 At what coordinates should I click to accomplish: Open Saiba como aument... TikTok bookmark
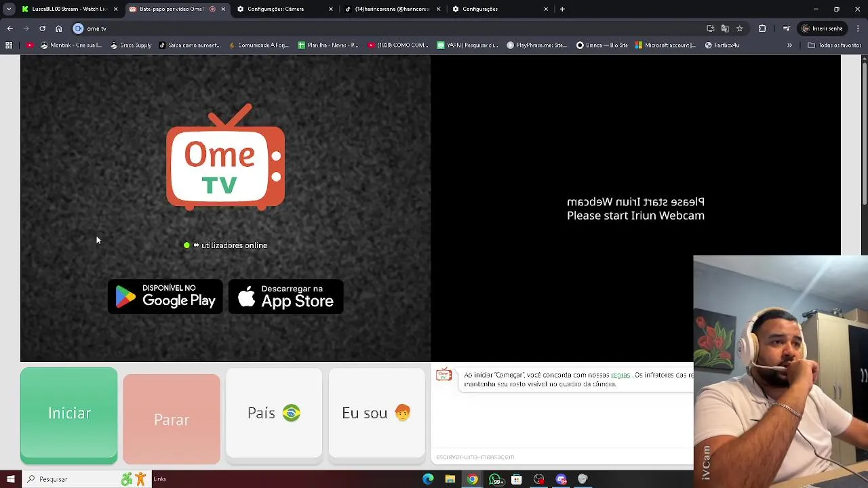[x=189, y=45]
